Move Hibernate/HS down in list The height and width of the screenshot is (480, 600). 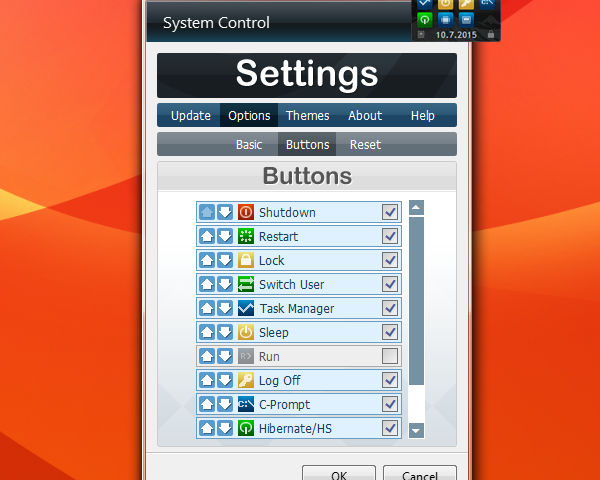pyautogui.click(x=225, y=428)
